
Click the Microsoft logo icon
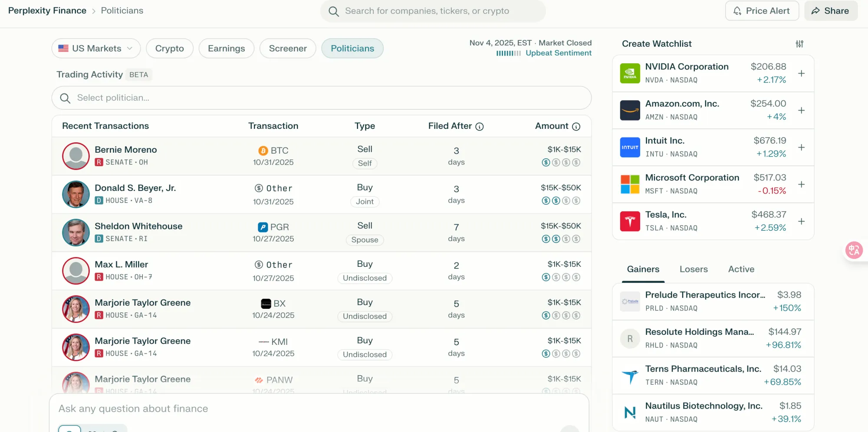click(x=630, y=184)
